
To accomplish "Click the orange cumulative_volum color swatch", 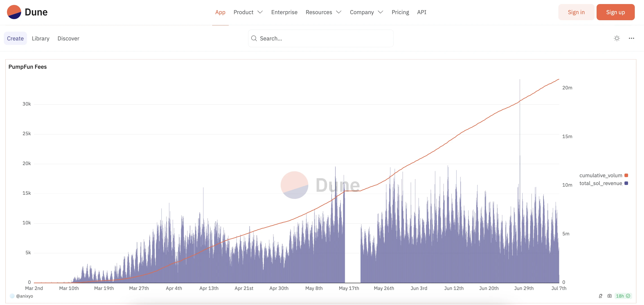I will pos(626,175).
